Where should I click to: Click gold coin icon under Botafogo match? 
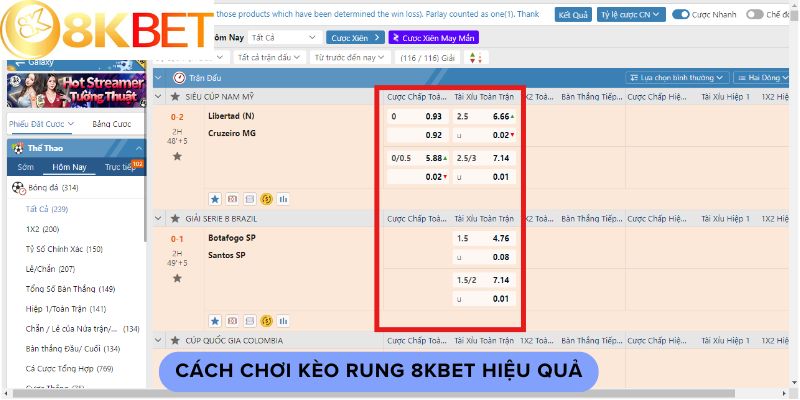coord(266,321)
